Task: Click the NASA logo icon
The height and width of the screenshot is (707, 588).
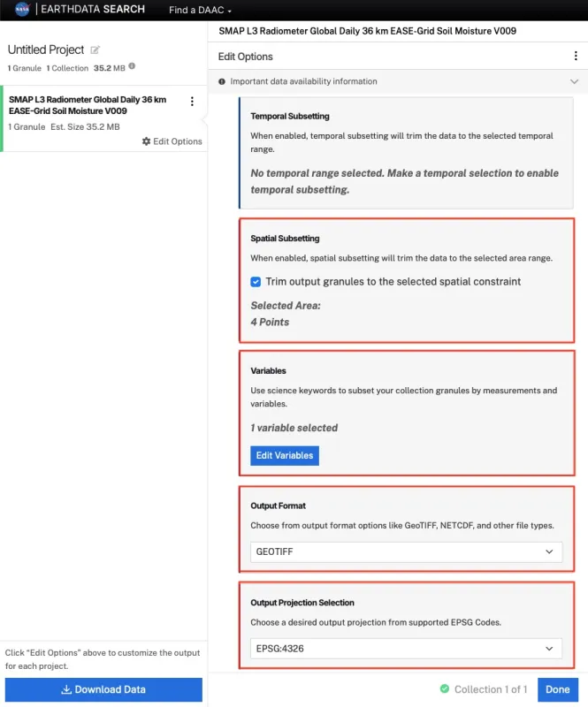Action: click(x=22, y=11)
